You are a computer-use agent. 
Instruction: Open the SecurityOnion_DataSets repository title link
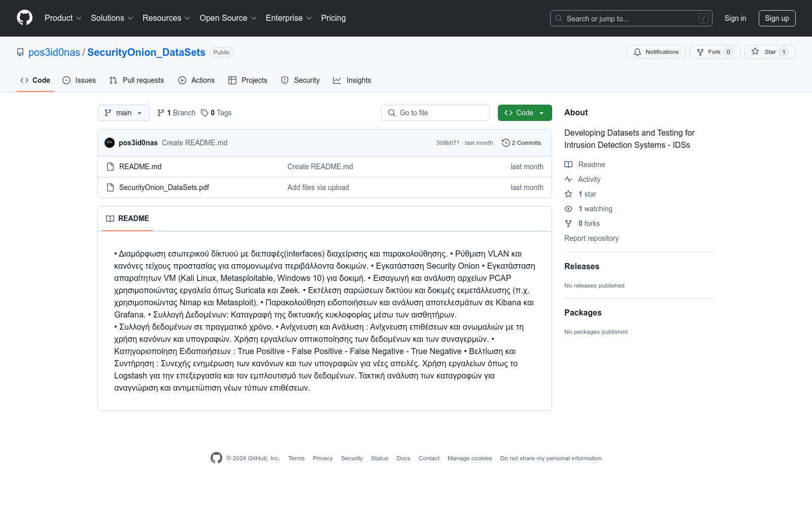(x=146, y=52)
